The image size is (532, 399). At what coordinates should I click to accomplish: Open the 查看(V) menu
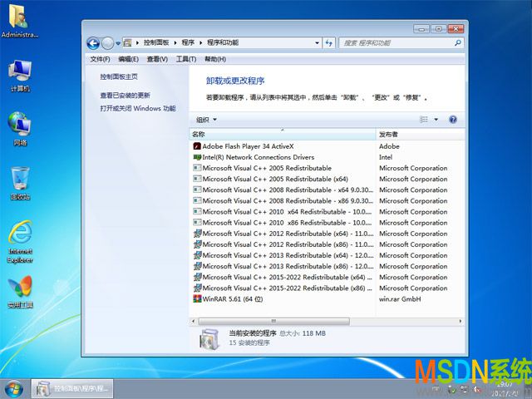[x=157, y=59]
